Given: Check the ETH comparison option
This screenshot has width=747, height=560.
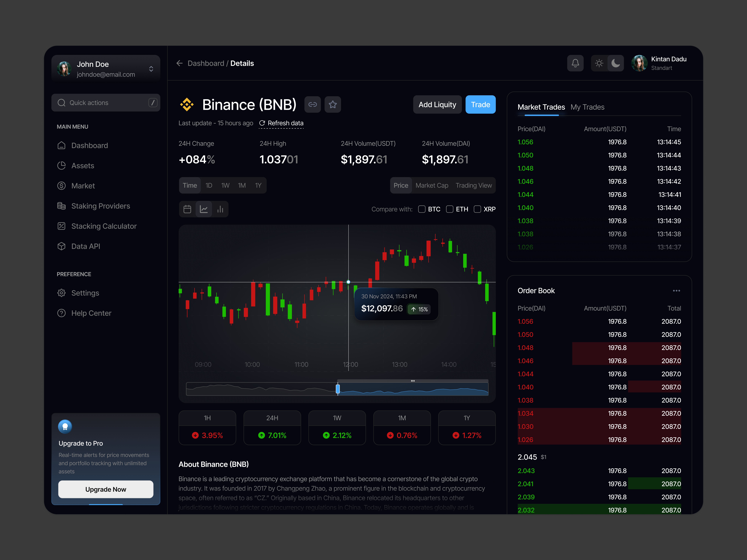Looking at the screenshot, I should point(450,209).
